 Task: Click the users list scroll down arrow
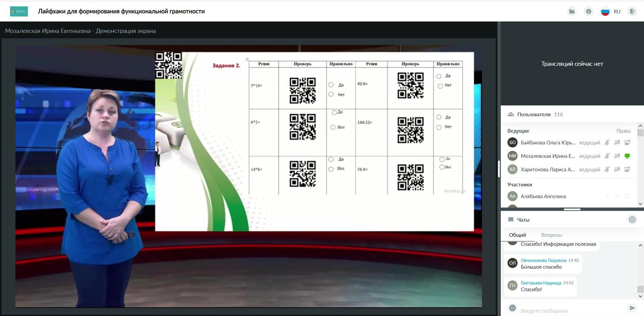640,204
